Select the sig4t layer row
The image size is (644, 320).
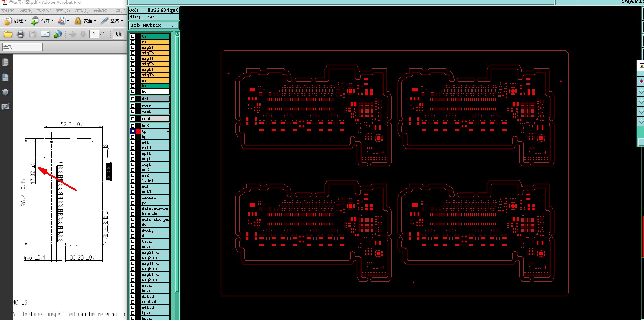[x=155, y=58]
